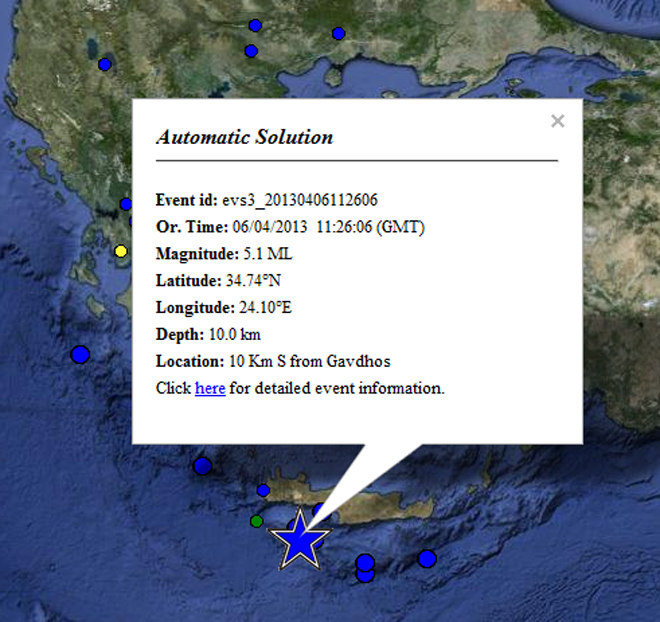The image size is (660, 622).
Task: Select the lower of the two overlapping blue markers
Action: [365, 574]
